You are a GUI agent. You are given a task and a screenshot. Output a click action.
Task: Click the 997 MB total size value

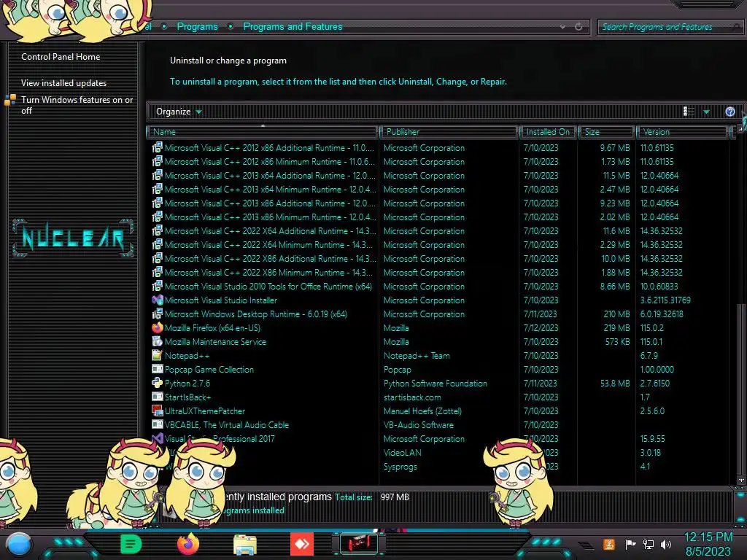[395, 497]
